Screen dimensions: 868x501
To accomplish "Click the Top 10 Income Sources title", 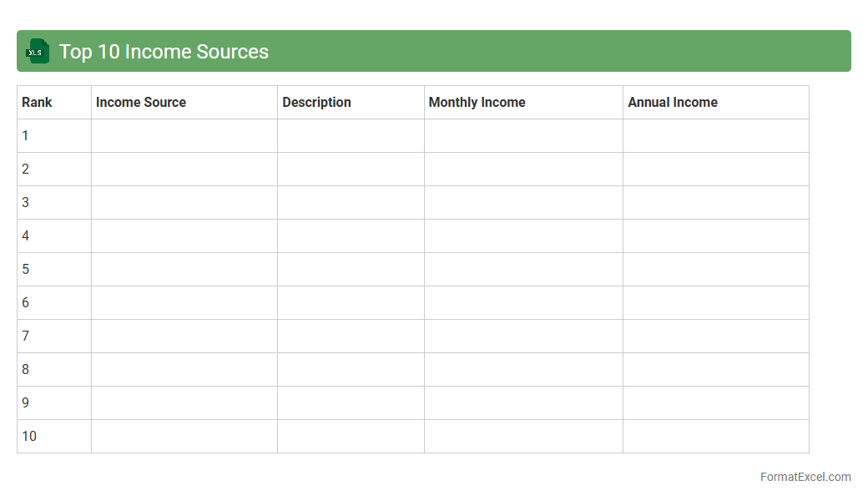I will pyautogui.click(x=164, y=52).
